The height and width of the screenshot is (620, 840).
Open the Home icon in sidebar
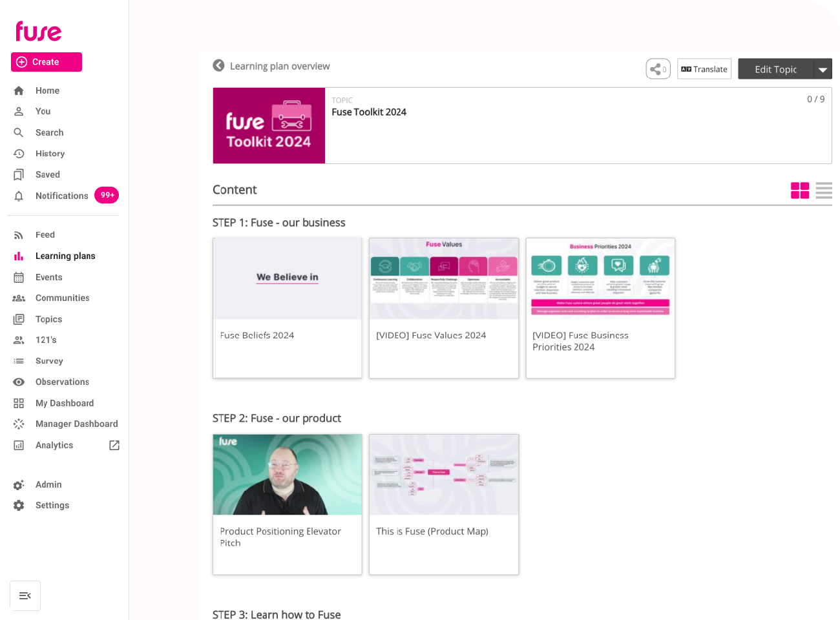pyautogui.click(x=19, y=91)
